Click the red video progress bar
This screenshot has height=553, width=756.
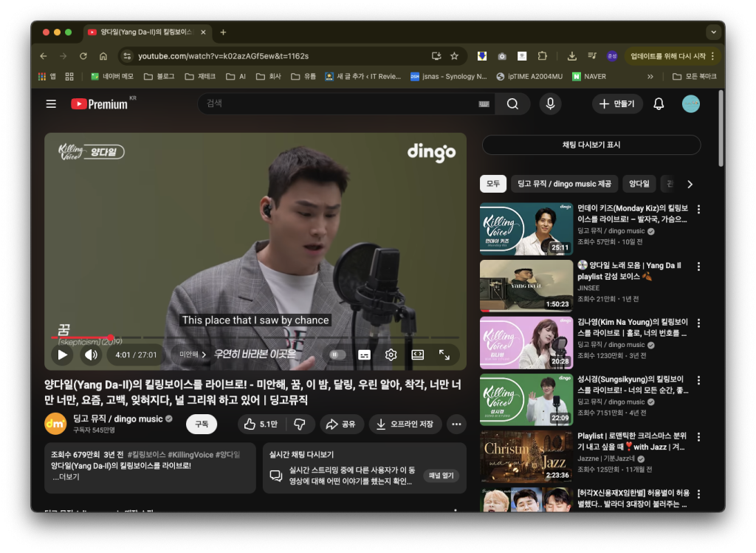click(x=81, y=337)
